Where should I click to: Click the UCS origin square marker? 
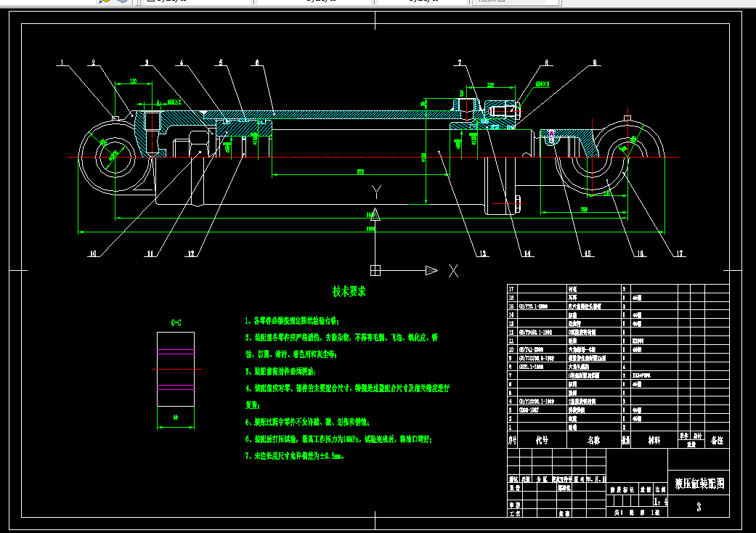(375, 270)
